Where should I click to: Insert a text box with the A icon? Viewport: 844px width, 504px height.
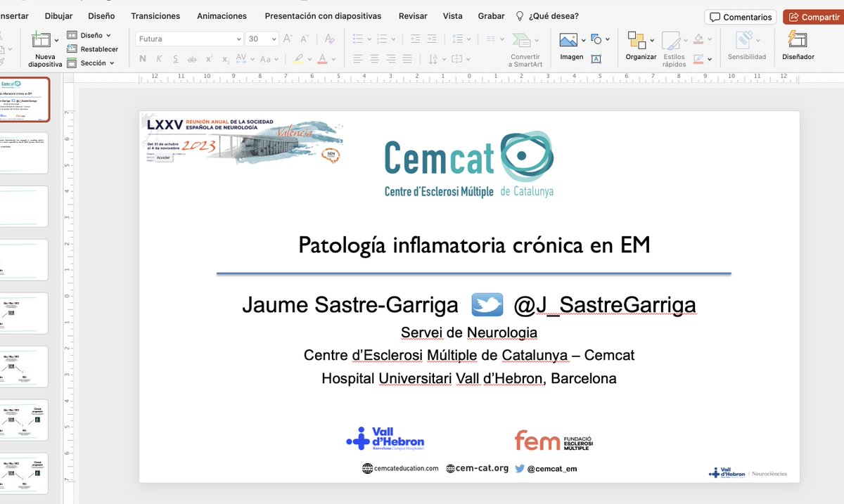[596, 59]
